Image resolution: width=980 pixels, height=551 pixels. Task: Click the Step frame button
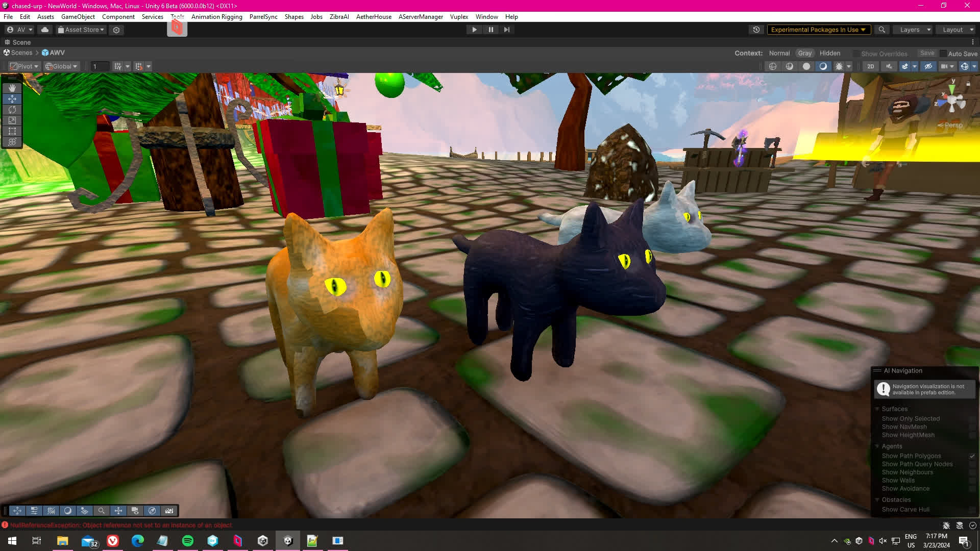point(506,30)
